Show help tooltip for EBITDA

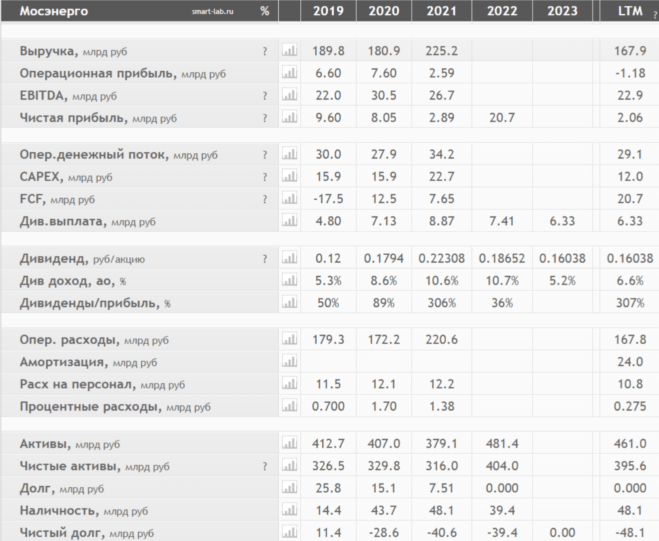[x=265, y=96]
